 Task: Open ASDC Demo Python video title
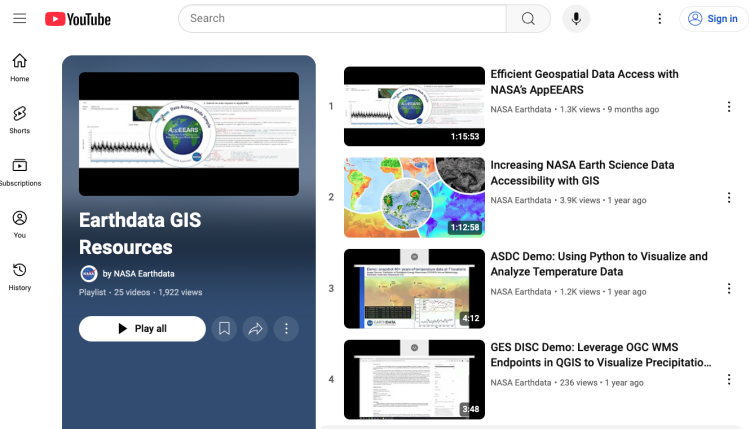[x=599, y=264]
